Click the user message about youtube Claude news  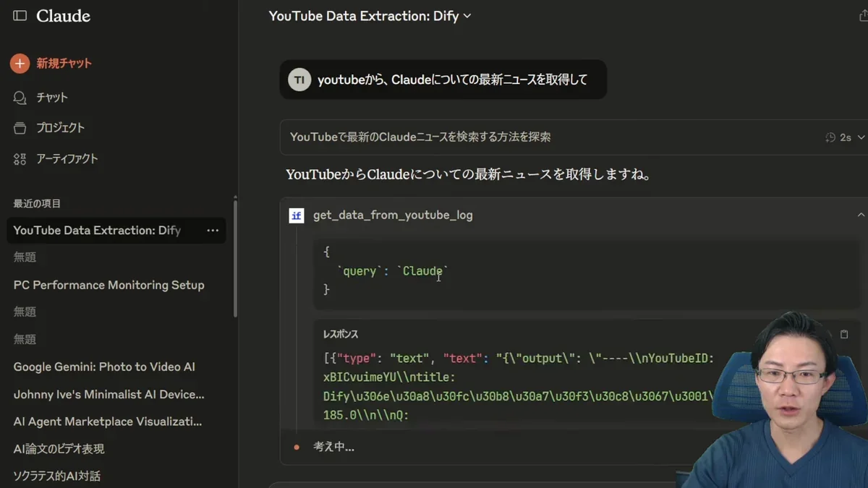click(x=452, y=80)
